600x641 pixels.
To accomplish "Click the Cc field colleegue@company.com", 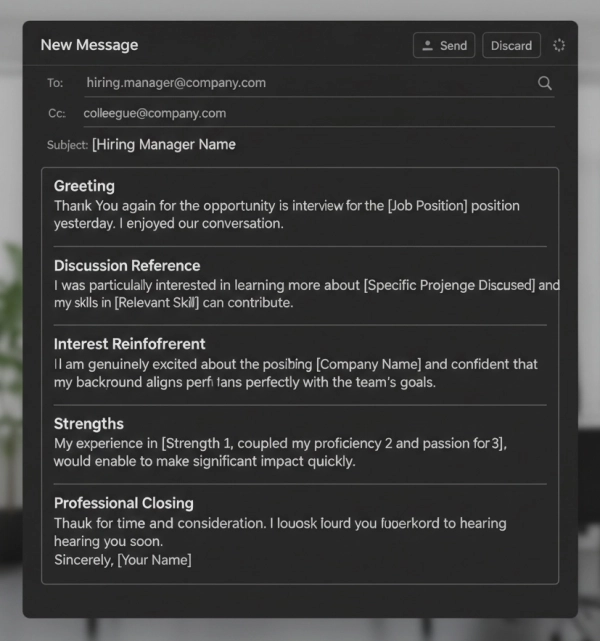I will click(154, 113).
